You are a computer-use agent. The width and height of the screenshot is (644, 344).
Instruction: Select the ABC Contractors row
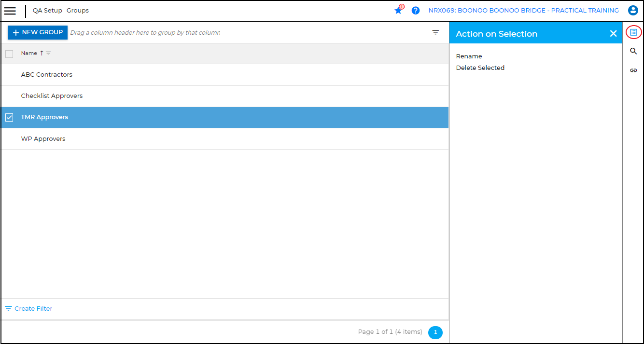pyautogui.click(x=47, y=75)
